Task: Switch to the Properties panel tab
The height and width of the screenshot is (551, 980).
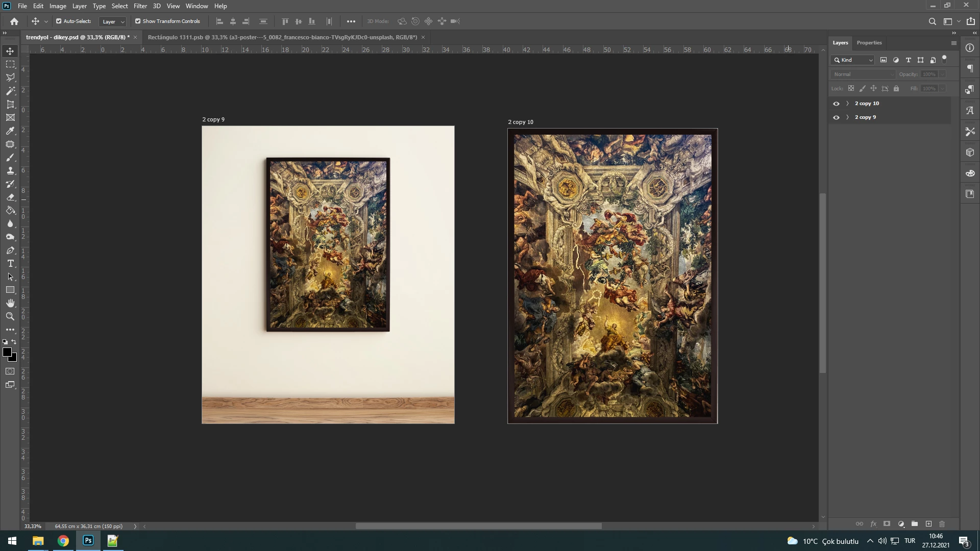Action: point(869,43)
